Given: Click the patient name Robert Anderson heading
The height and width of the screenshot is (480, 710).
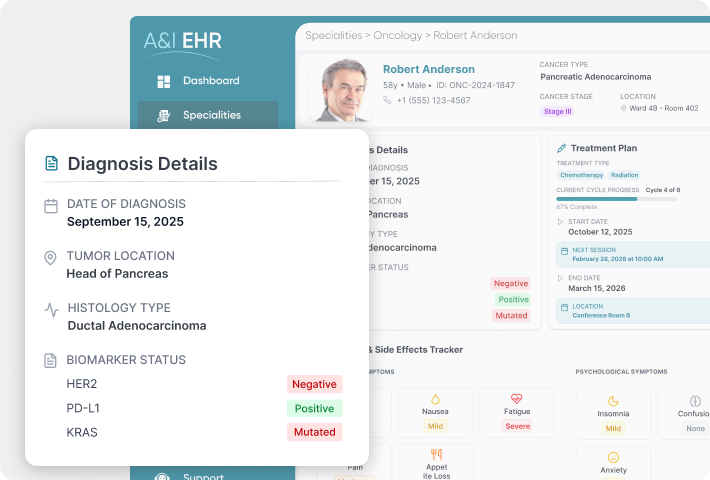Looking at the screenshot, I should click(x=429, y=69).
